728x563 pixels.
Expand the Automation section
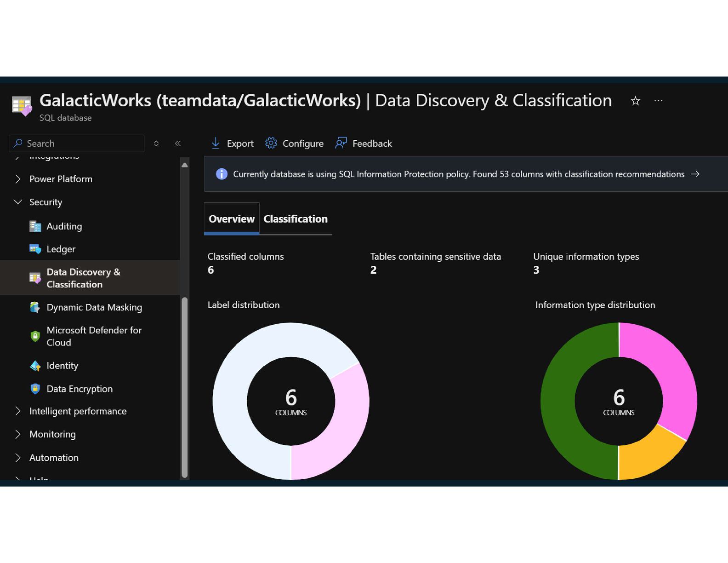point(17,458)
